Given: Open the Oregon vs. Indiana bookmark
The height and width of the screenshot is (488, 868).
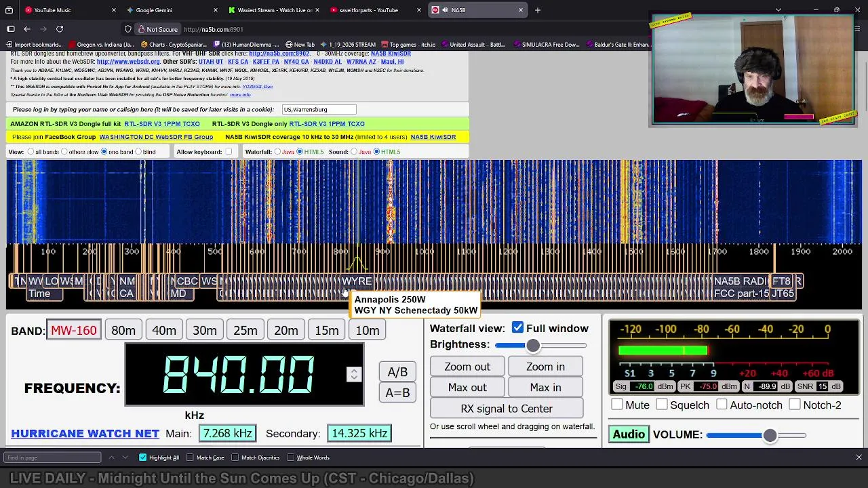Looking at the screenshot, I should 100,45.
